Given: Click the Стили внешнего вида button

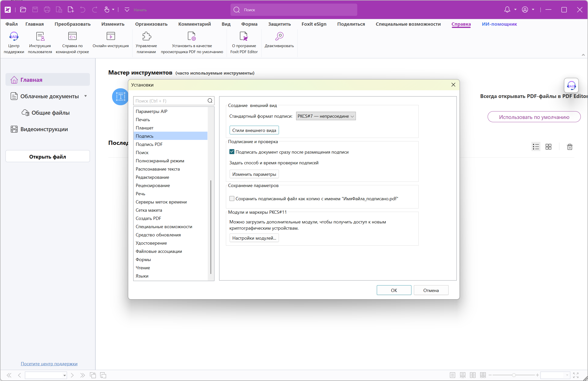Looking at the screenshot, I should [x=254, y=130].
